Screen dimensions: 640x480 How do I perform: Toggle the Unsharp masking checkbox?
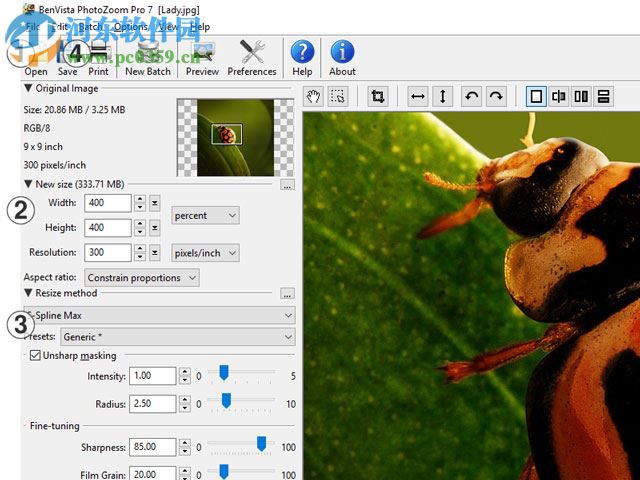[x=35, y=355]
